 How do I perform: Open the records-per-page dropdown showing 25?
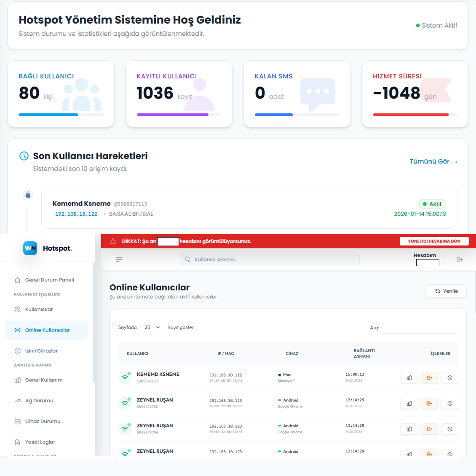(152, 327)
